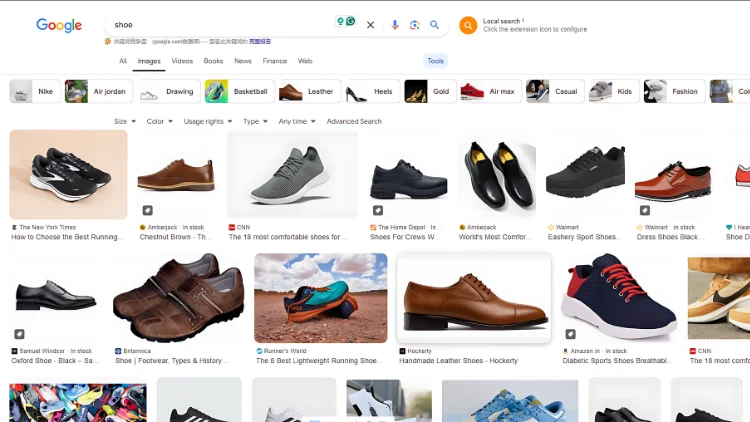
Task: Toggle the Tools button
Action: [x=435, y=61]
